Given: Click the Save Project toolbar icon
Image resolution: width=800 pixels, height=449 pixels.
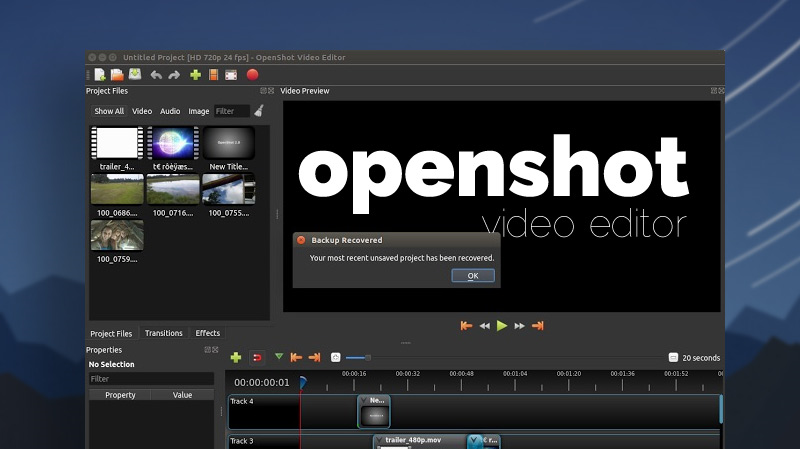Looking at the screenshot, I should point(134,74).
